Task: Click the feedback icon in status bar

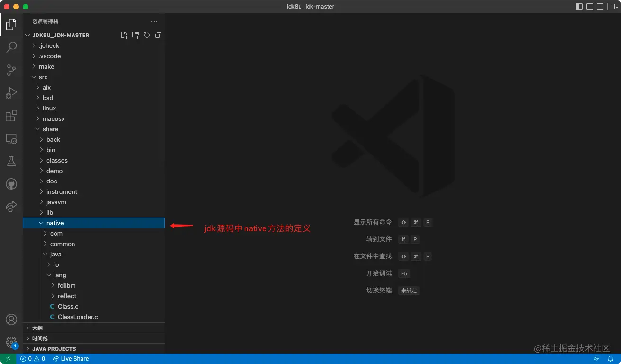Action: [x=596, y=359]
